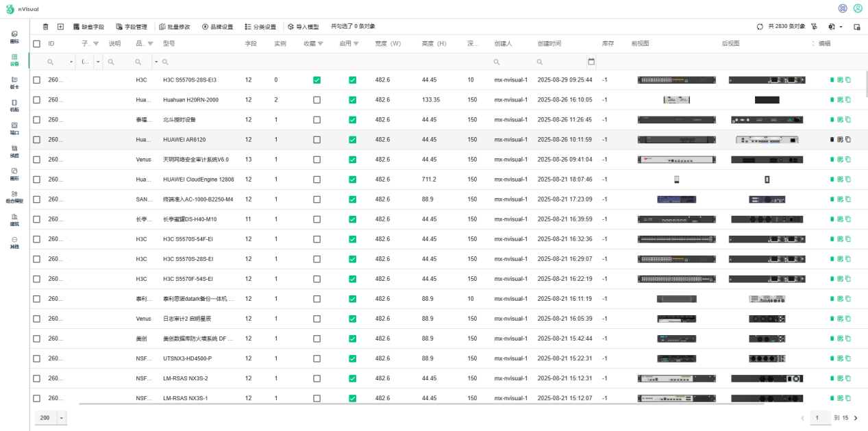
Task: Click the 批量修改 button
Action: click(x=175, y=27)
